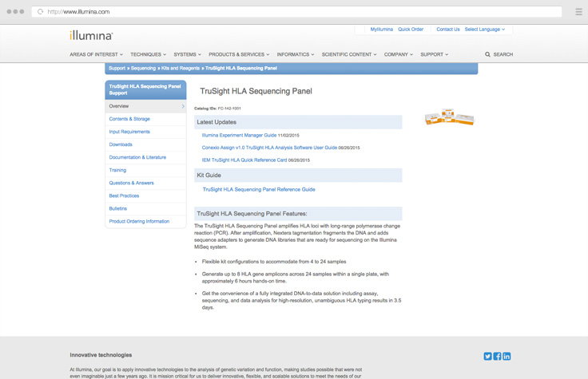Image resolution: width=588 pixels, height=379 pixels.
Task: Go to Contents & Storage section
Action: pyautogui.click(x=129, y=119)
